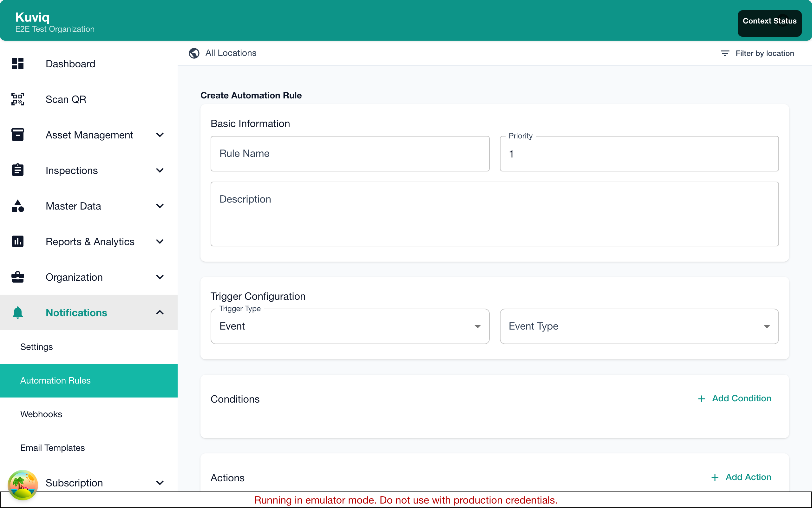Click the Master Data shapes icon
Screen dimensions: 812x508
point(18,206)
